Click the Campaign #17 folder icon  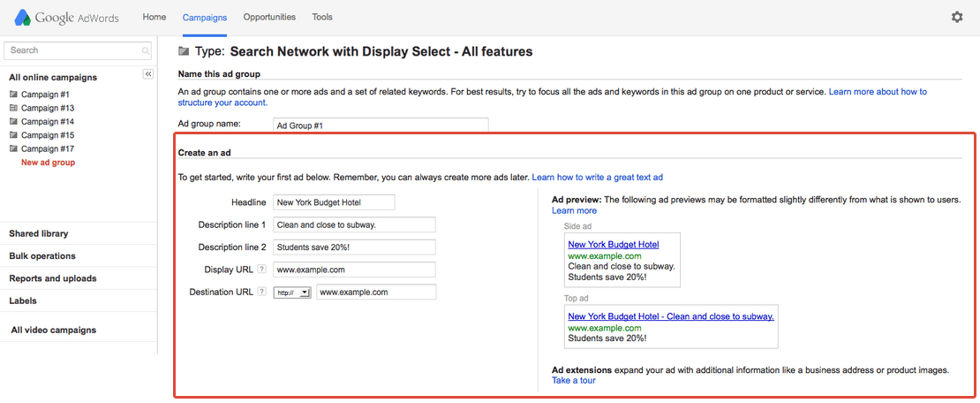[x=14, y=149]
